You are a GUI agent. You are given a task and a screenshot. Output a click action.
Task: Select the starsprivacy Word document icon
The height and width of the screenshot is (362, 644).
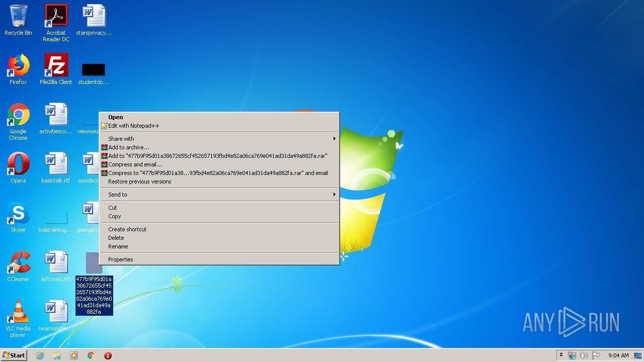pos(94,20)
